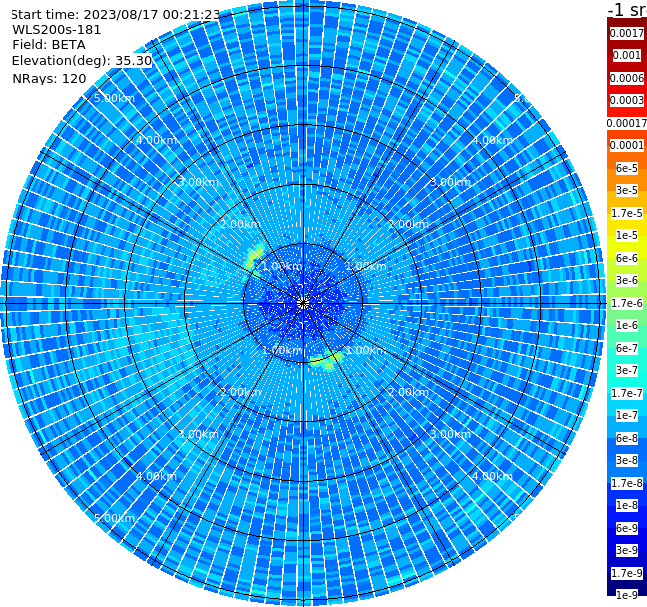647x607 pixels.
Task: Click the 3e-6 colorbar tick
Action: [627, 280]
